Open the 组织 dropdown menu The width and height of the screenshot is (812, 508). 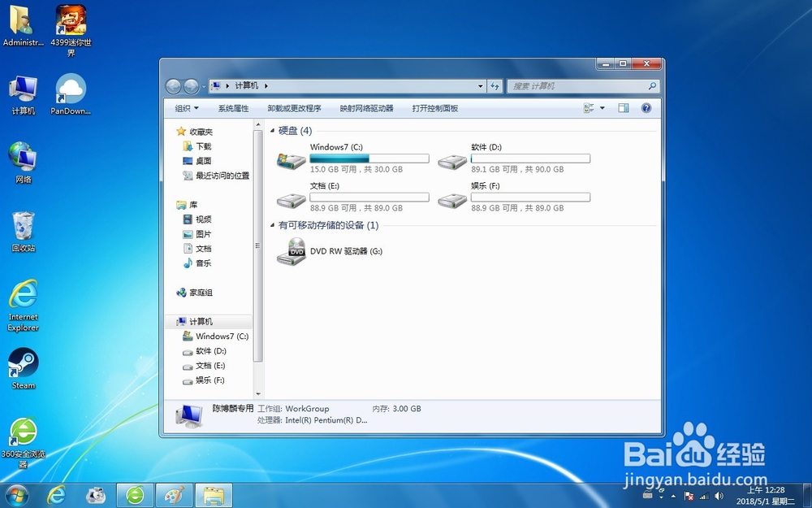pyautogui.click(x=187, y=108)
